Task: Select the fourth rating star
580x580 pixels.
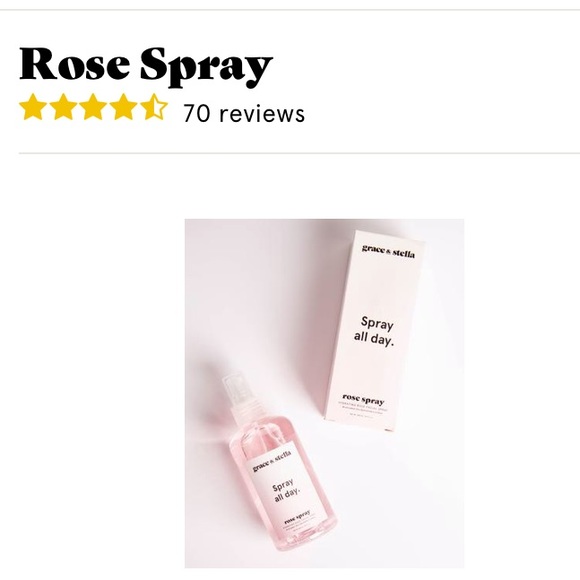Action: click(x=124, y=107)
